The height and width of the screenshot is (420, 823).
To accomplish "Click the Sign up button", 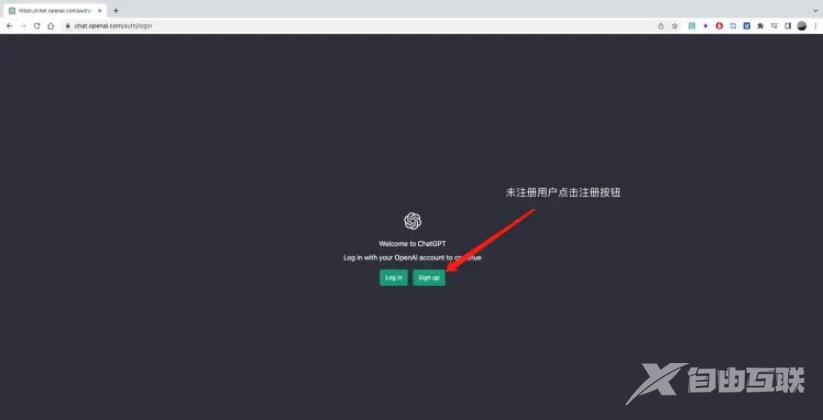I will pyautogui.click(x=429, y=278).
